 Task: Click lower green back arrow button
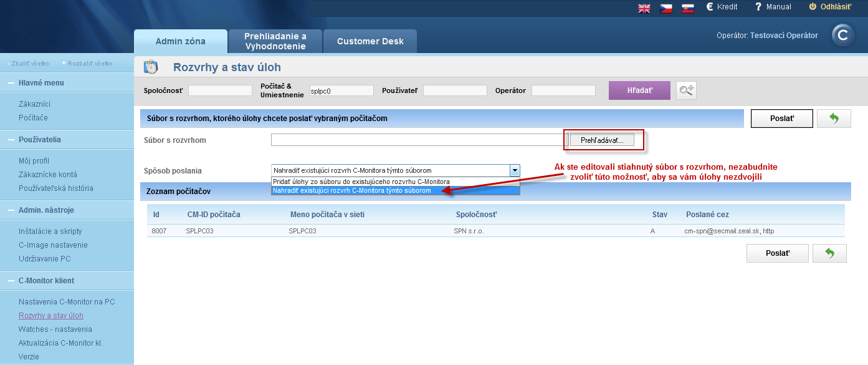pos(829,253)
